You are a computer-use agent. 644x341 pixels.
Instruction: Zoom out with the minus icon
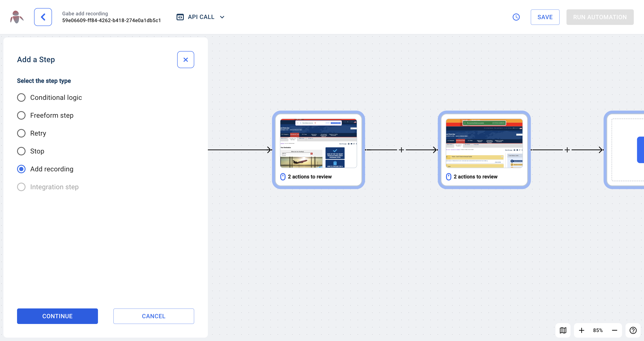(x=614, y=330)
